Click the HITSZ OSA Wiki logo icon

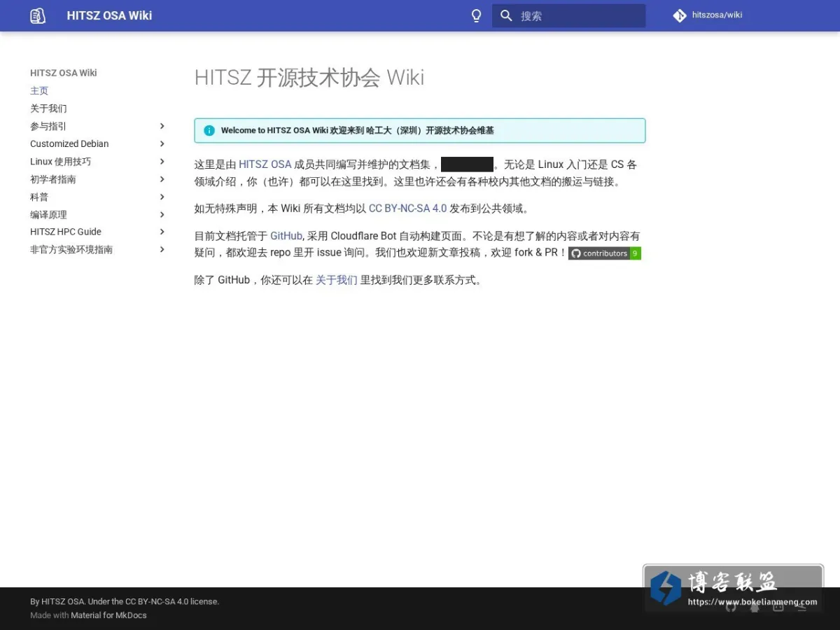pos(38,15)
